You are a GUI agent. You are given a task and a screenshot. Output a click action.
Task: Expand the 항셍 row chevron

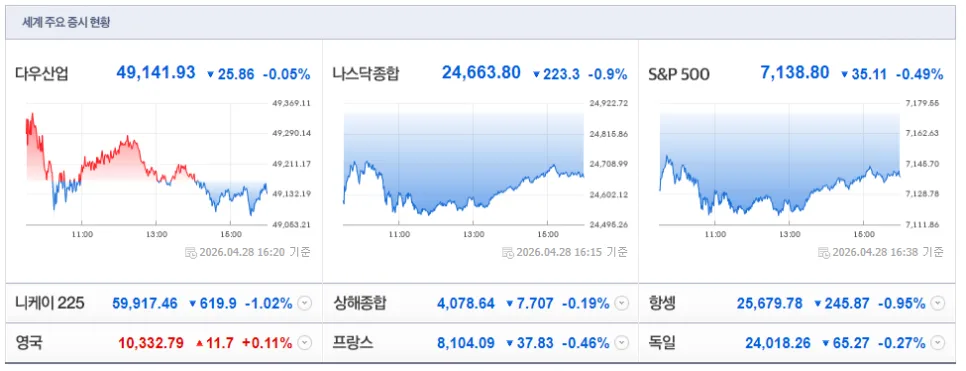[938, 303]
